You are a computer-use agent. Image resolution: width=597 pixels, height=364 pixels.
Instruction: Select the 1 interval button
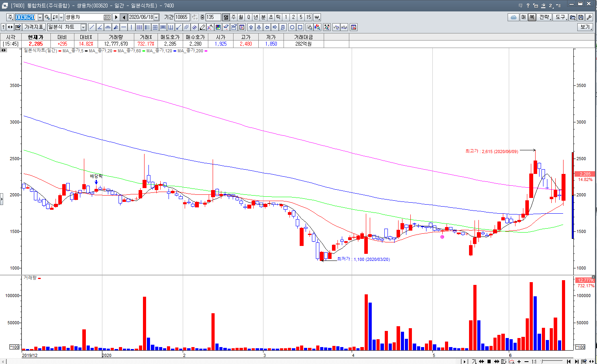click(x=286, y=17)
